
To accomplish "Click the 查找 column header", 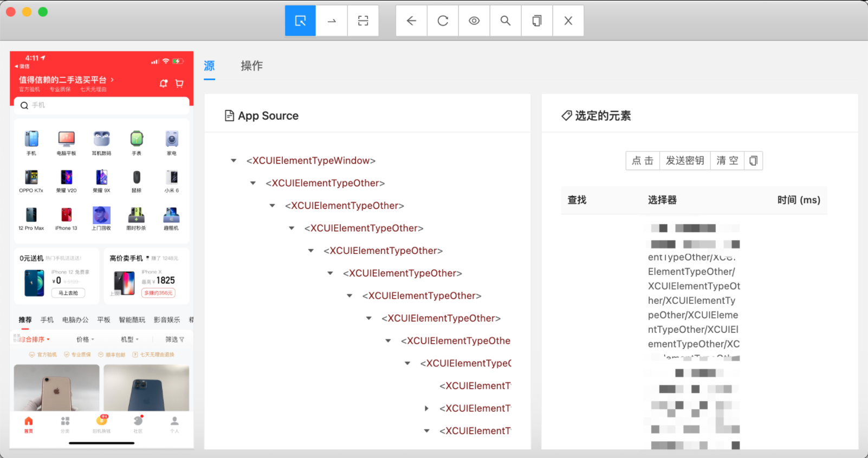I will click(x=577, y=200).
